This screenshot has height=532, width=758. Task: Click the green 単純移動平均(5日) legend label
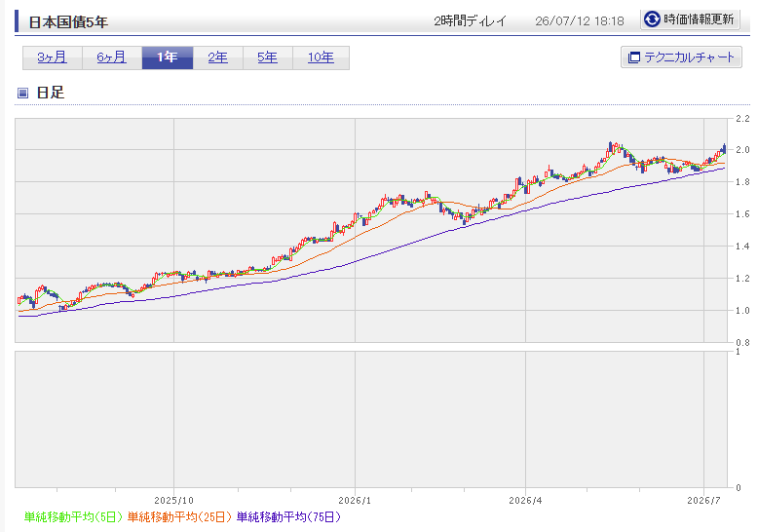[x=73, y=517]
